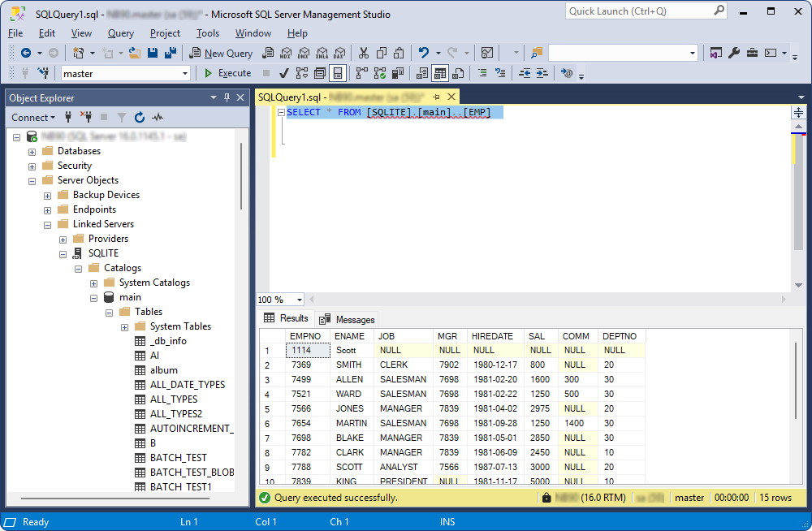Open the master database dropdown

click(184, 73)
